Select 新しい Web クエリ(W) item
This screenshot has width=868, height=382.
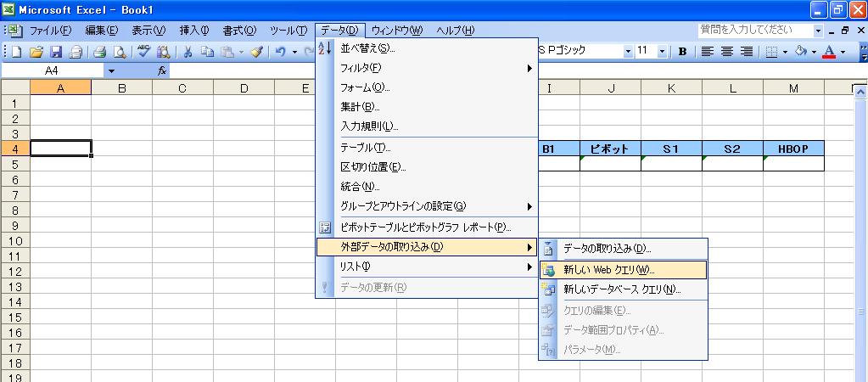[624, 270]
